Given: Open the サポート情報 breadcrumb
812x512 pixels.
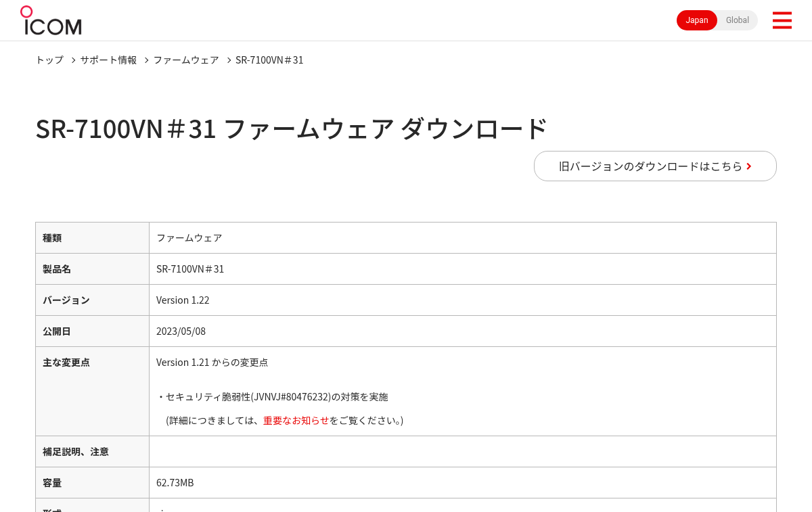Looking at the screenshot, I should click(108, 60).
